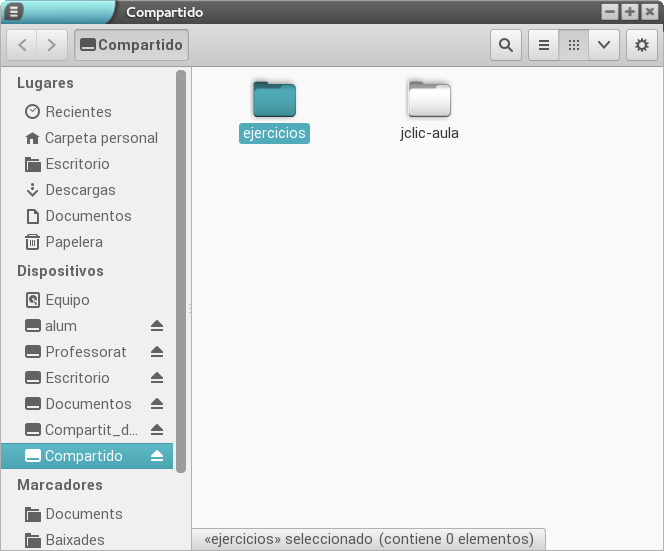Expand the view options dropdown arrow
This screenshot has width=664, height=551.
(603, 45)
